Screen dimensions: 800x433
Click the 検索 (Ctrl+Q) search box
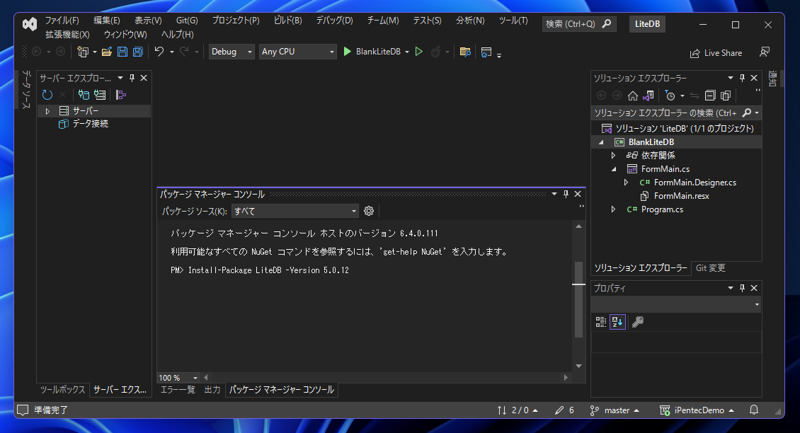click(579, 24)
